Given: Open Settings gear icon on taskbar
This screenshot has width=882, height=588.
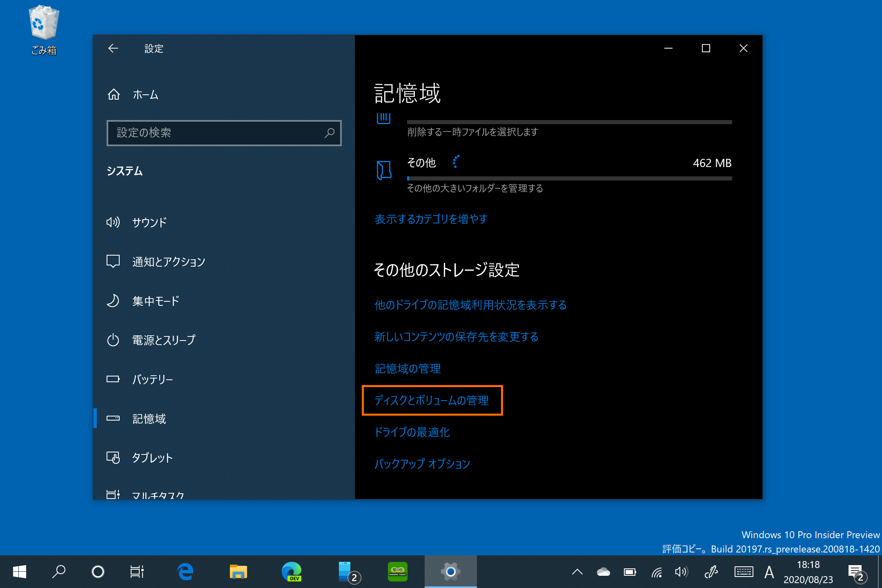Looking at the screenshot, I should point(450,571).
